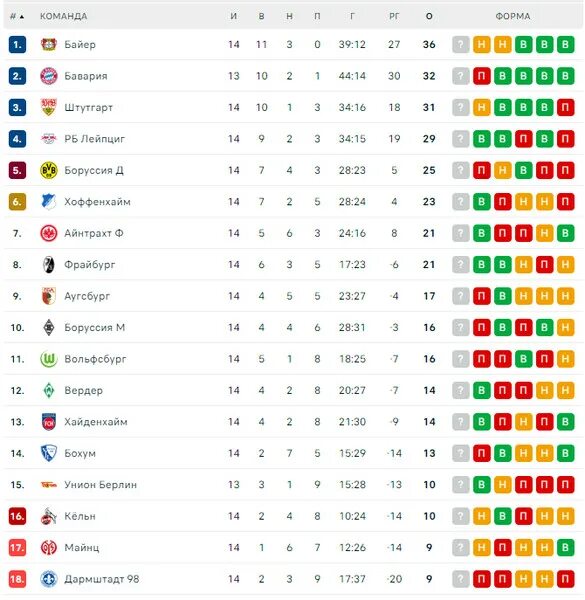The image size is (585, 600).
Task: Select the Вердер club crest
Action: (49, 390)
